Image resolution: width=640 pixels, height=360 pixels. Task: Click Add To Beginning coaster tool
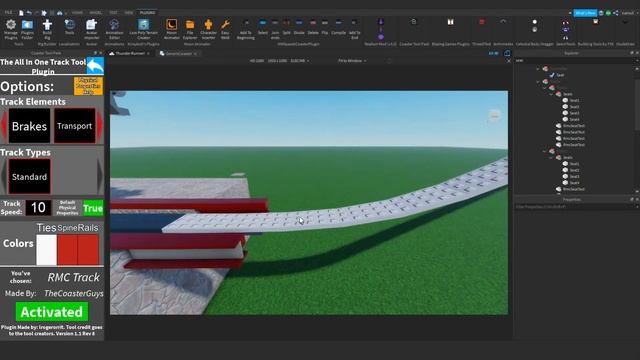246,29
